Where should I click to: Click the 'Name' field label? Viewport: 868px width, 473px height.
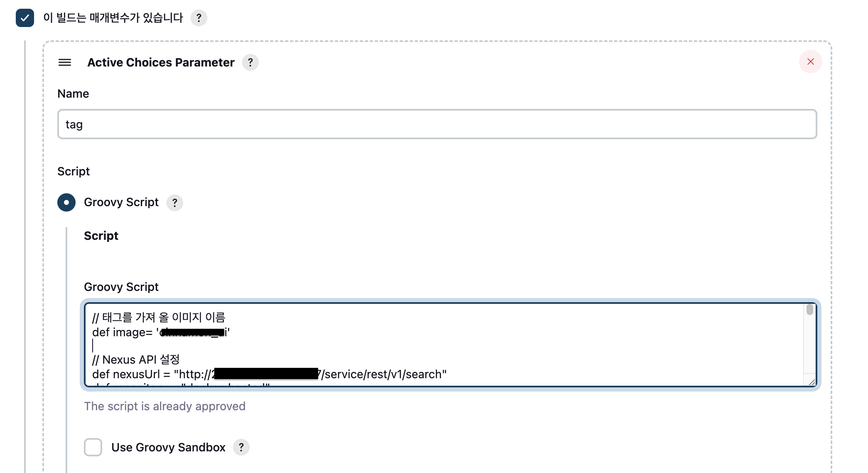tap(73, 94)
